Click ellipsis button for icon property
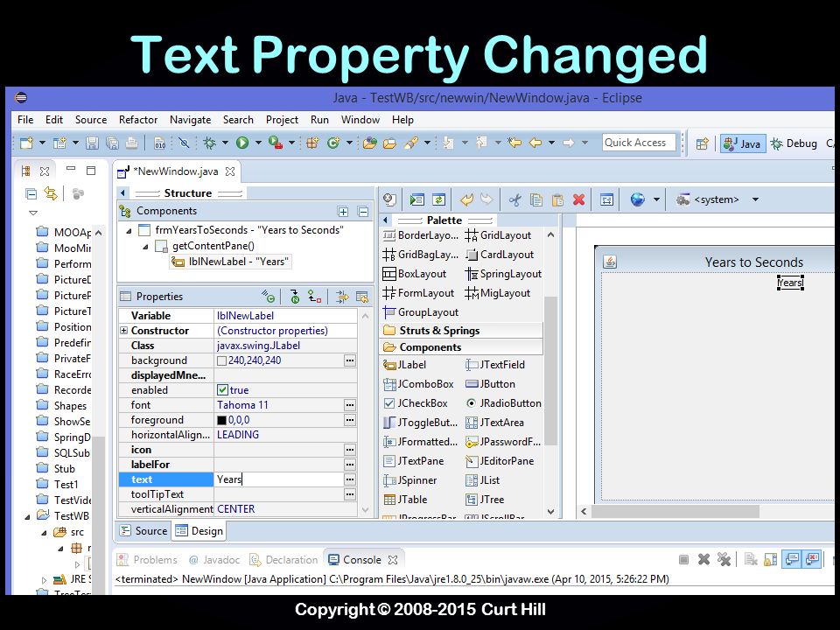This screenshot has height=630, width=840. point(350,450)
